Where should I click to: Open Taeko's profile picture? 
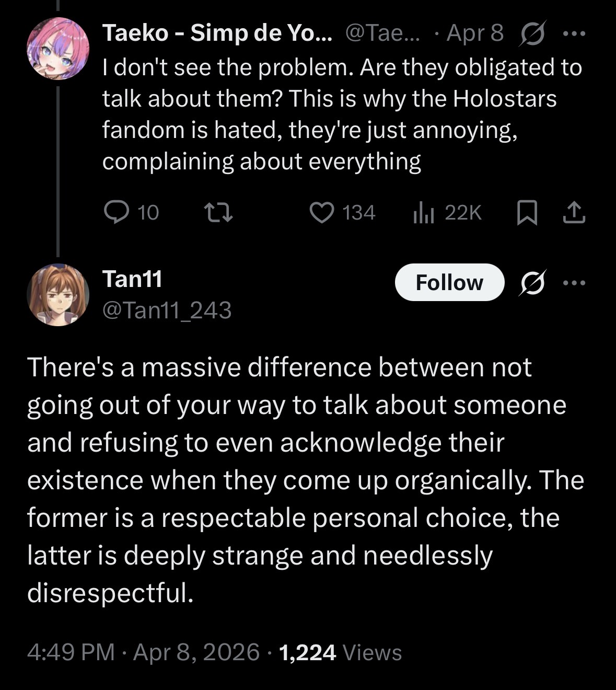tap(57, 48)
